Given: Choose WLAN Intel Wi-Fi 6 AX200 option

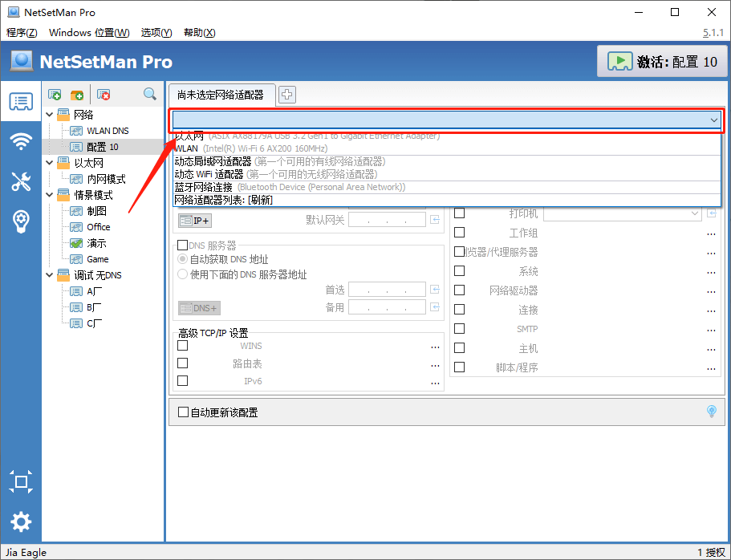Looking at the screenshot, I should pyautogui.click(x=447, y=148).
